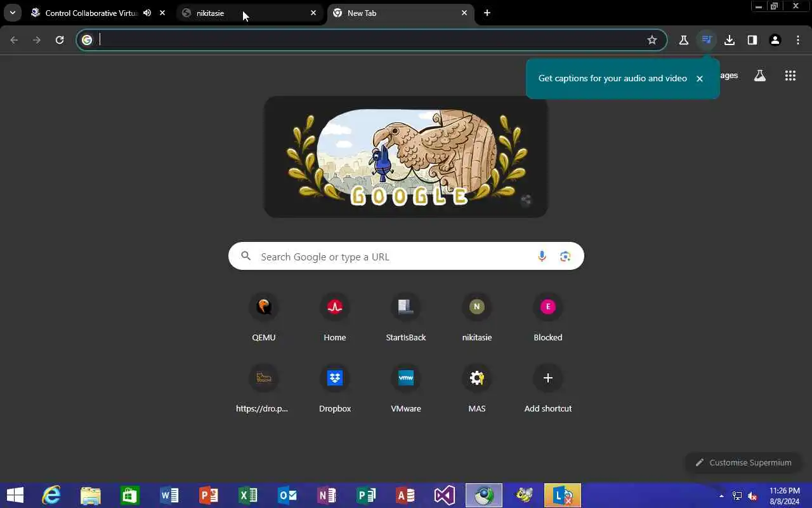Close the New Tab tab
Screen dimensions: 812x508
[x=464, y=13]
